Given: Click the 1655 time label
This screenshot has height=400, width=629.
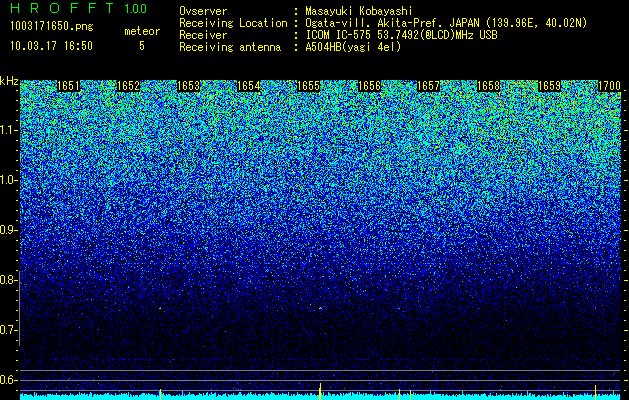Looking at the screenshot, I should pos(308,86).
